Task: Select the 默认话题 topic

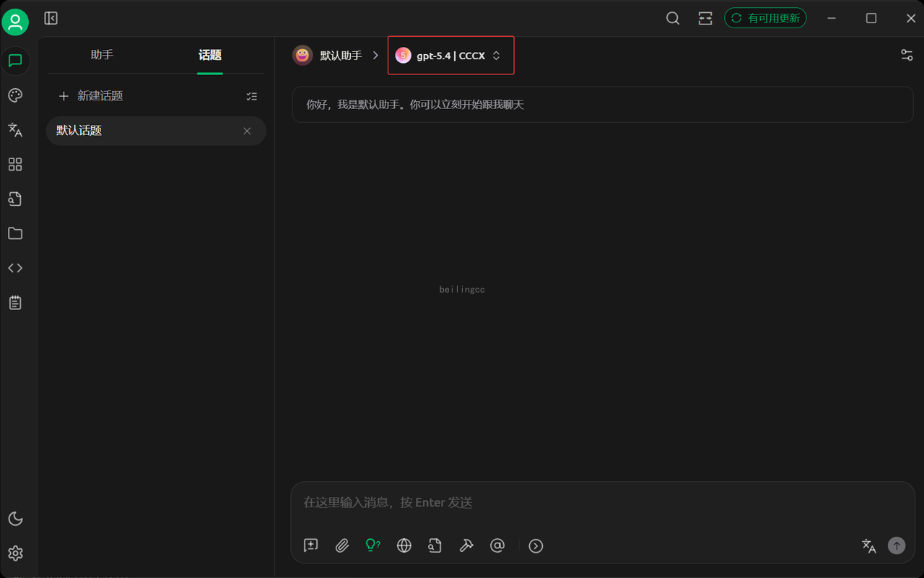Action: point(156,131)
